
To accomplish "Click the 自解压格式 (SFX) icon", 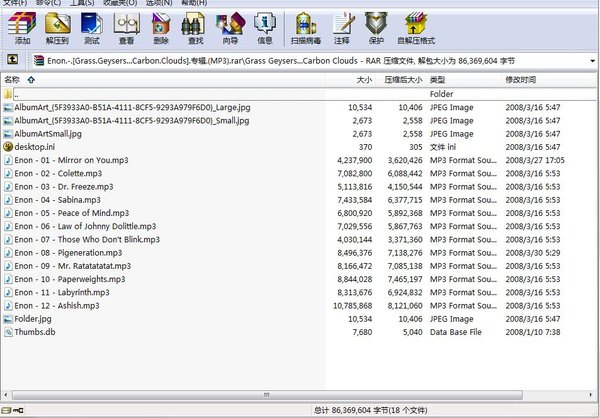I will click(416, 28).
